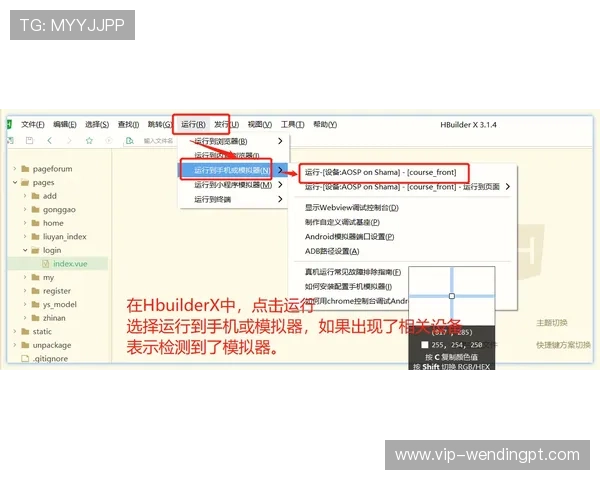This screenshot has height=480, width=600.
Task: Choose 显示Webview调试控制台(D) option
Action: tap(352, 207)
